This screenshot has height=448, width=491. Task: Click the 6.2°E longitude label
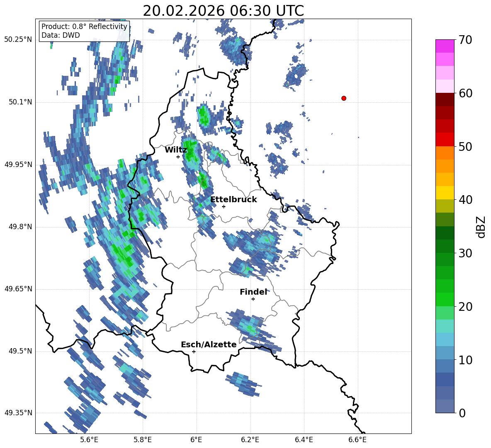[x=250, y=440]
